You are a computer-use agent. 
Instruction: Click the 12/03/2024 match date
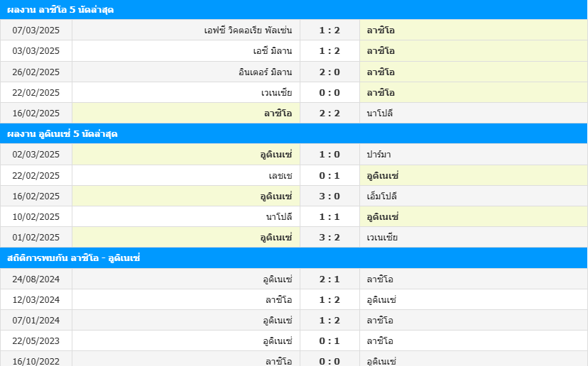tap(36, 299)
